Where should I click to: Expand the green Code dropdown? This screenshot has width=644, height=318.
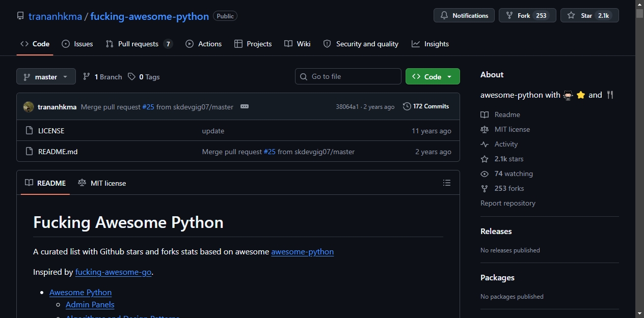click(433, 76)
